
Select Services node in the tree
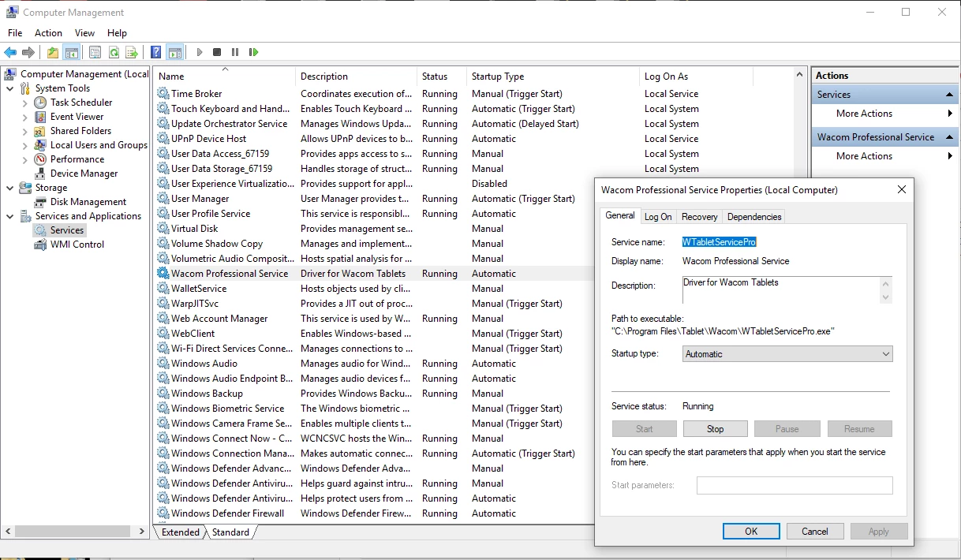pyautogui.click(x=67, y=230)
